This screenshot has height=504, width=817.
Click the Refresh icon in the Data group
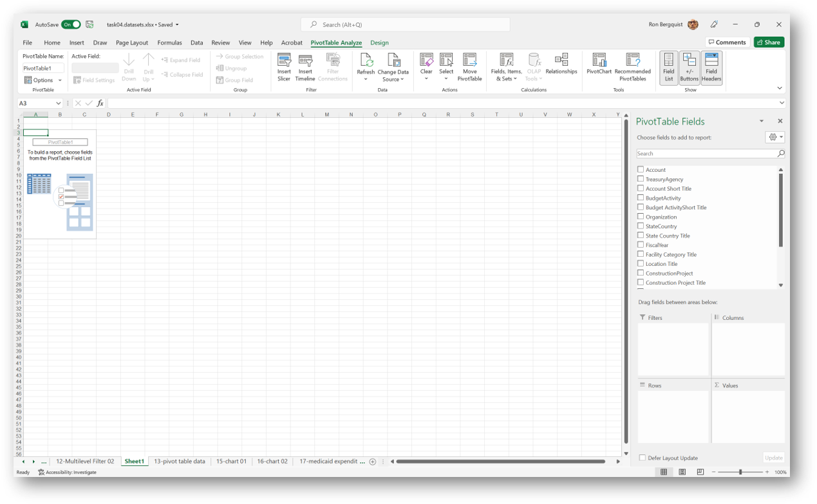click(366, 64)
